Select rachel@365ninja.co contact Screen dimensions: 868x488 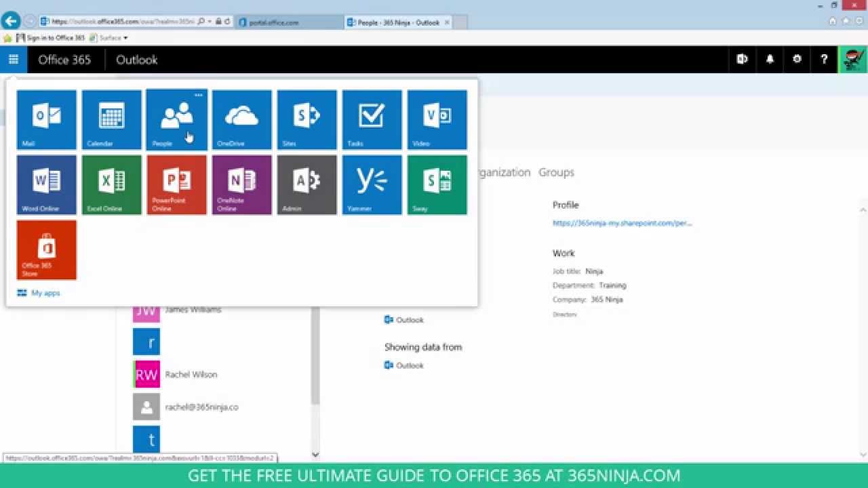pos(201,407)
